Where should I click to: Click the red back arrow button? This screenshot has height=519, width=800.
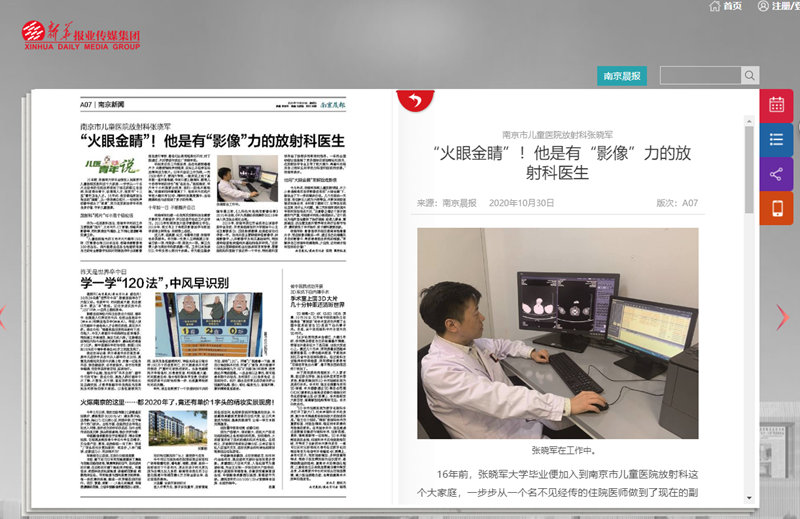click(x=415, y=100)
